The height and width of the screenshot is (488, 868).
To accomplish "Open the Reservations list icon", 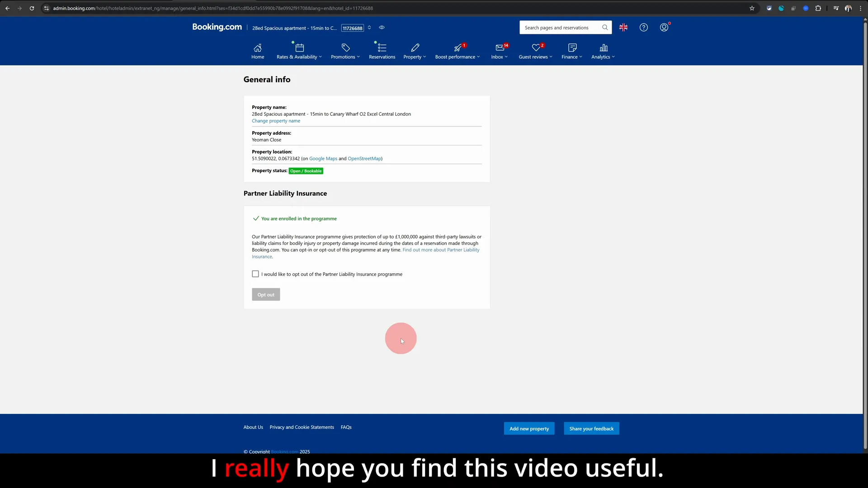I will pyautogui.click(x=382, y=48).
